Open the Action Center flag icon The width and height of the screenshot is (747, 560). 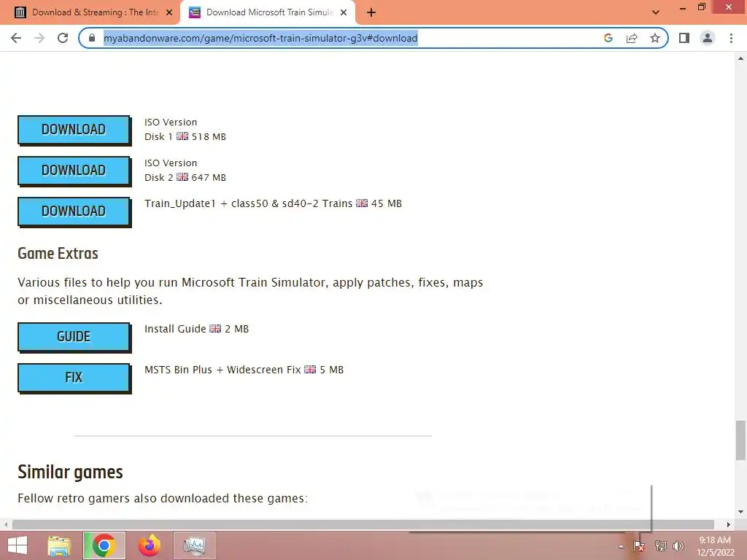(x=639, y=546)
